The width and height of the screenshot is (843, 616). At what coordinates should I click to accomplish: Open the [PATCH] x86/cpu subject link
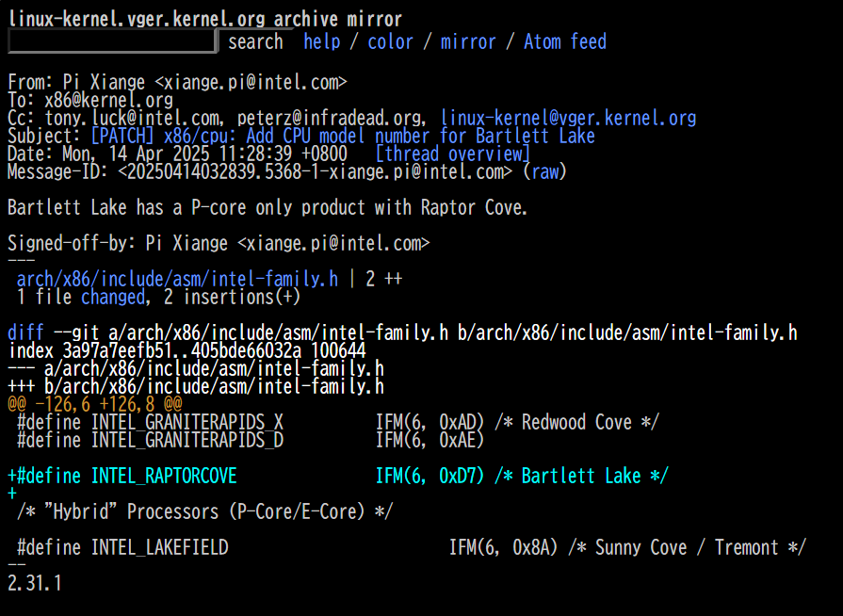343,136
